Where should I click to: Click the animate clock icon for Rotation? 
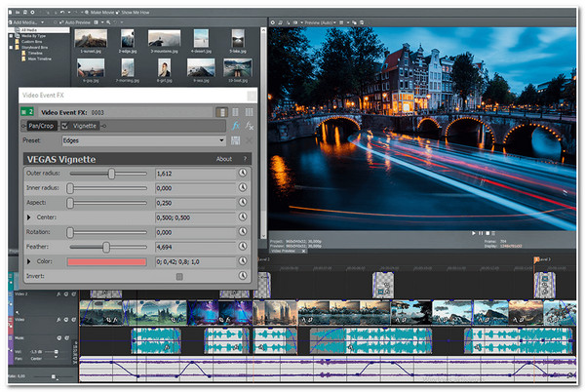[x=243, y=232]
